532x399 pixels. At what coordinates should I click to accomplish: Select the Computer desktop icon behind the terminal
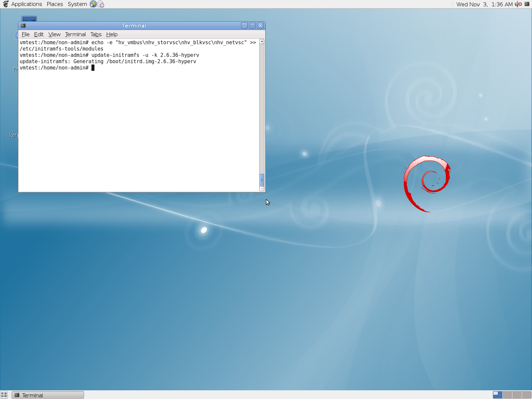pos(29,19)
